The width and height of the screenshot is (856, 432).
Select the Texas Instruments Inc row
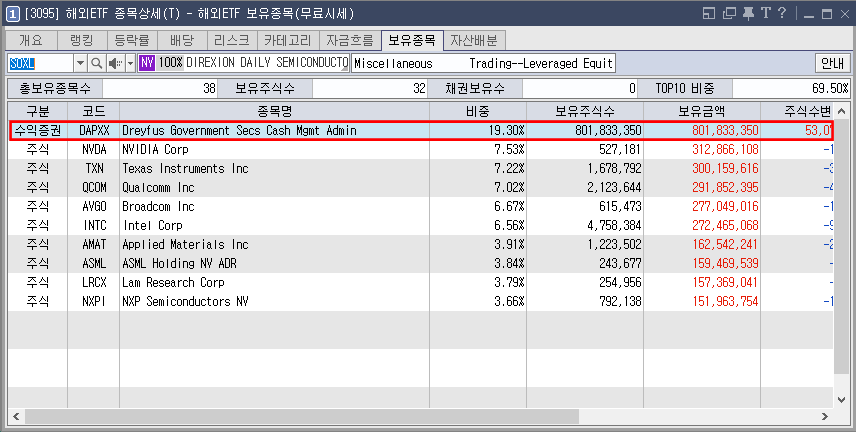pos(420,169)
